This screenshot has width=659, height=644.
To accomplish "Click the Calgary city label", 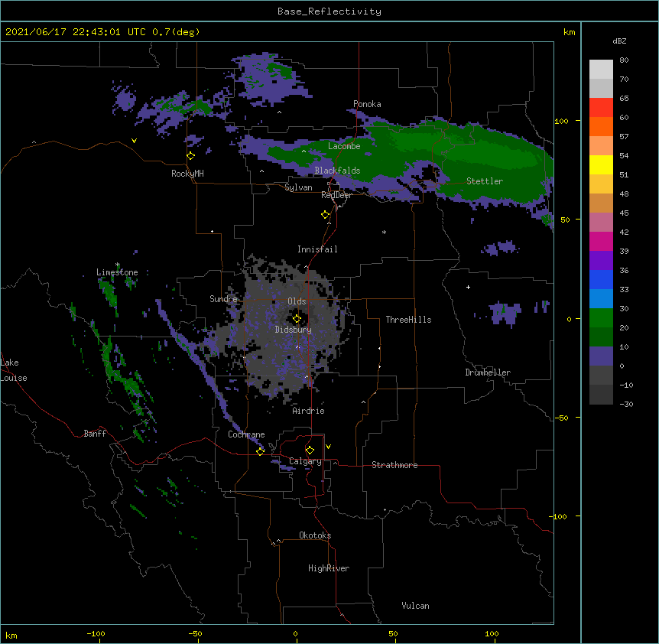I will click(305, 461).
